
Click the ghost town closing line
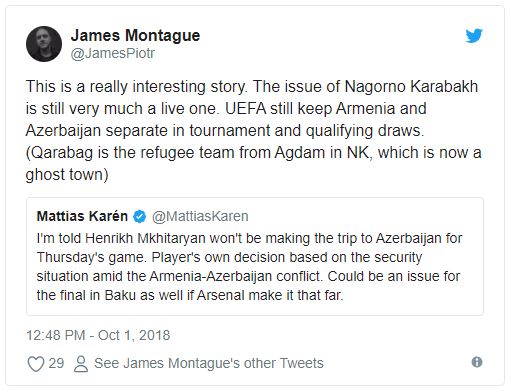pos(67,175)
